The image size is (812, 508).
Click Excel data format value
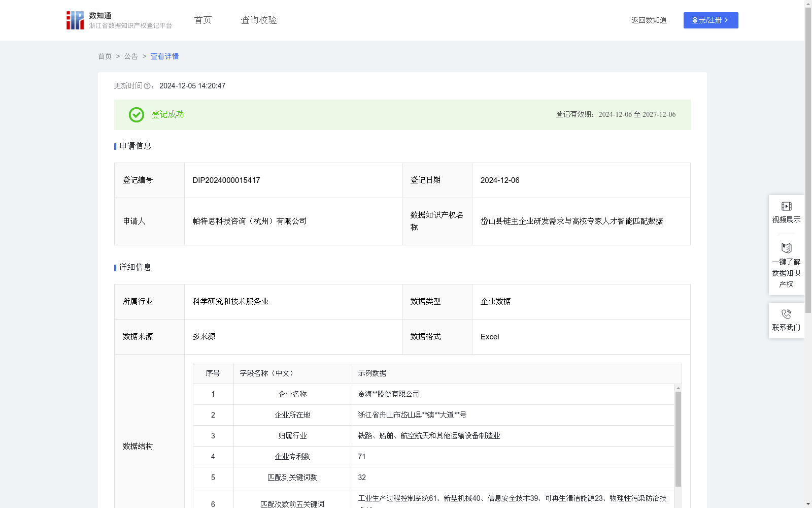[490, 337]
